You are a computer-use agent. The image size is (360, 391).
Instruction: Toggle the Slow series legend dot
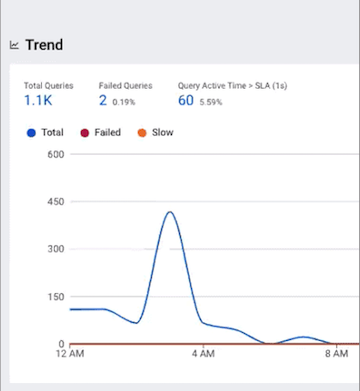coord(142,133)
